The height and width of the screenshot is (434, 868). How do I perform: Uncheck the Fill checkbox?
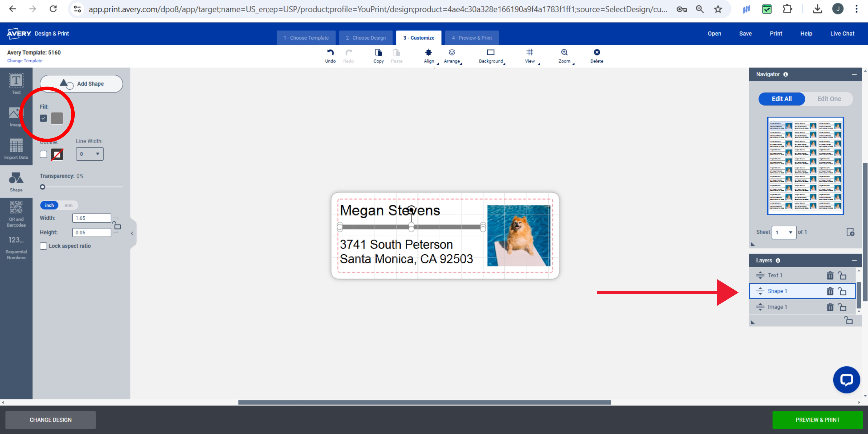tap(43, 118)
